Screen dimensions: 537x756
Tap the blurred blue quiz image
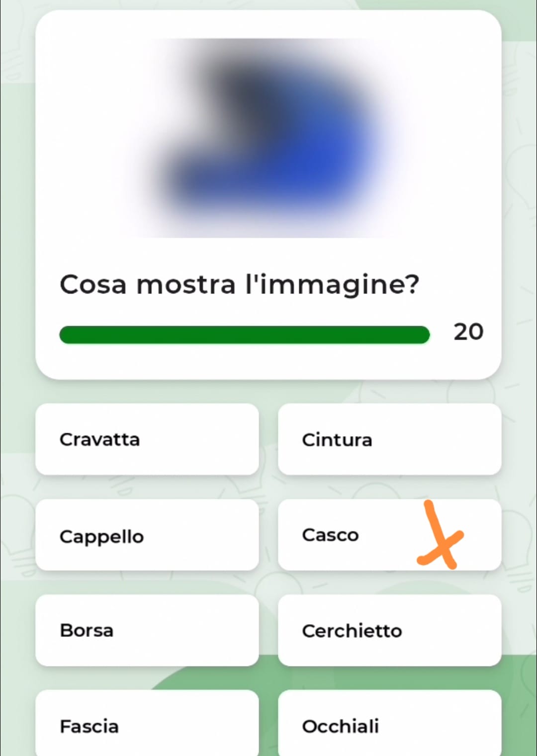click(x=268, y=138)
